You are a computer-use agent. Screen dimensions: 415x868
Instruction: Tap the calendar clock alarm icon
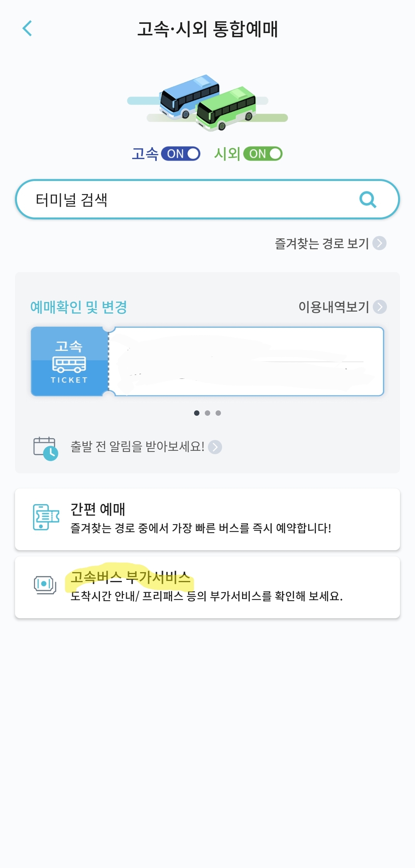[x=46, y=448]
